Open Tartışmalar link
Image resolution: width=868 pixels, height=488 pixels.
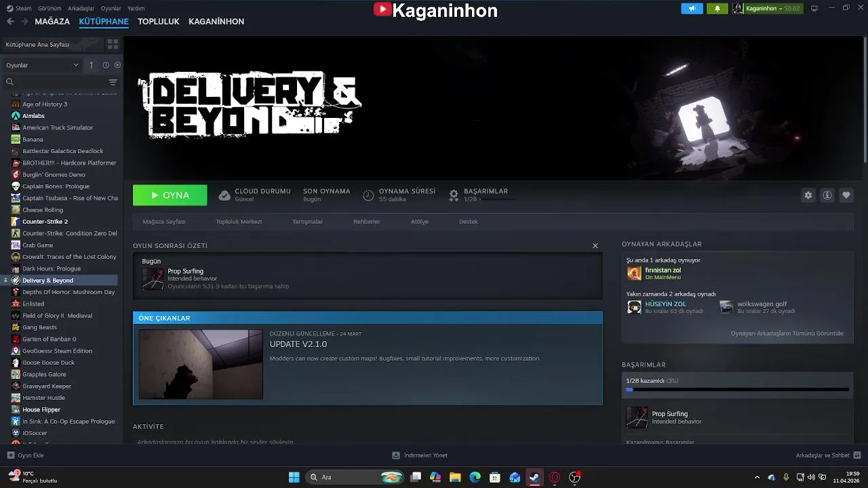[307, 222]
